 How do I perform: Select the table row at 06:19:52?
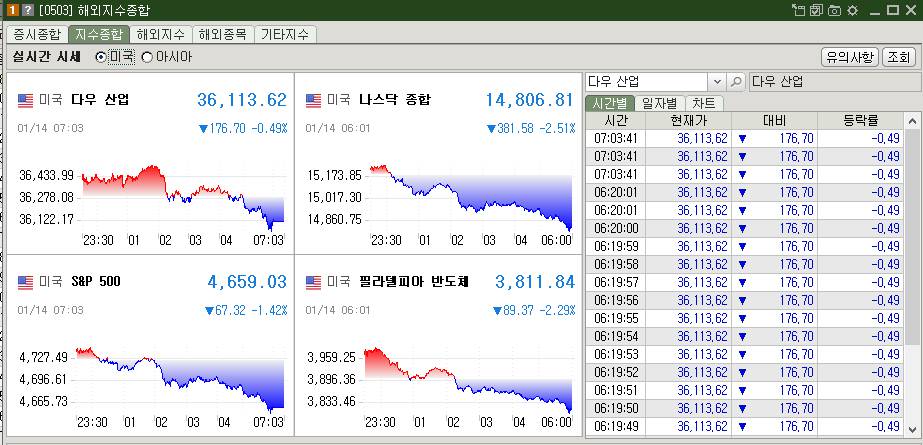click(744, 373)
